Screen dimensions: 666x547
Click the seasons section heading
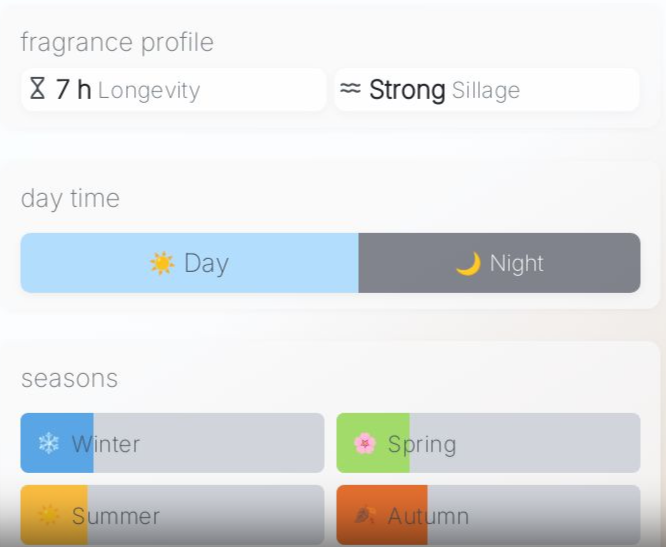69,378
